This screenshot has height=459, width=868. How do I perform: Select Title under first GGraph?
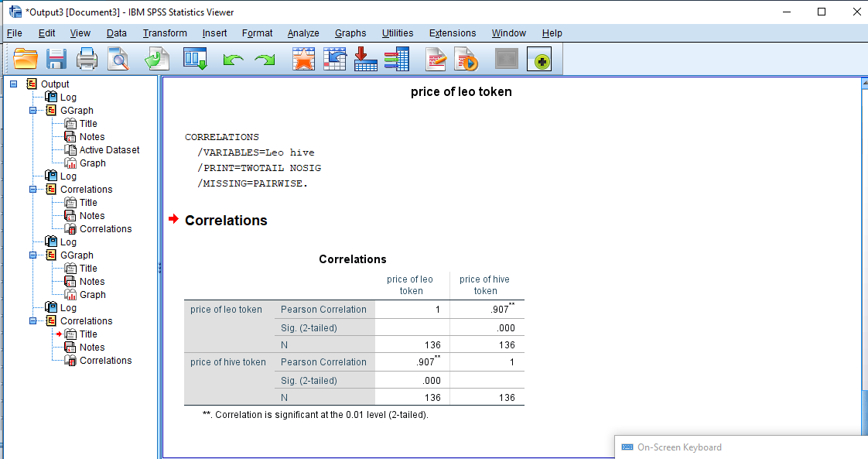tap(88, 124)
